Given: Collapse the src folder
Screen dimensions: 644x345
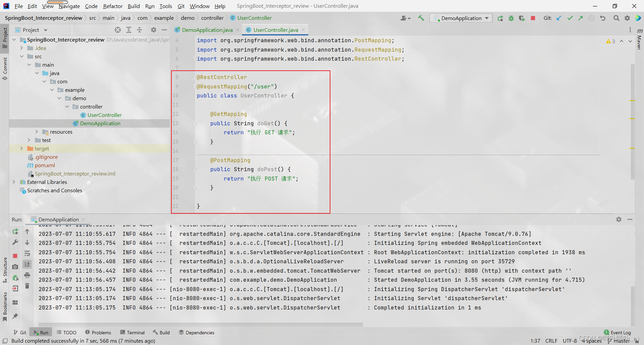Looking at the screenshot, I should 21,56.
